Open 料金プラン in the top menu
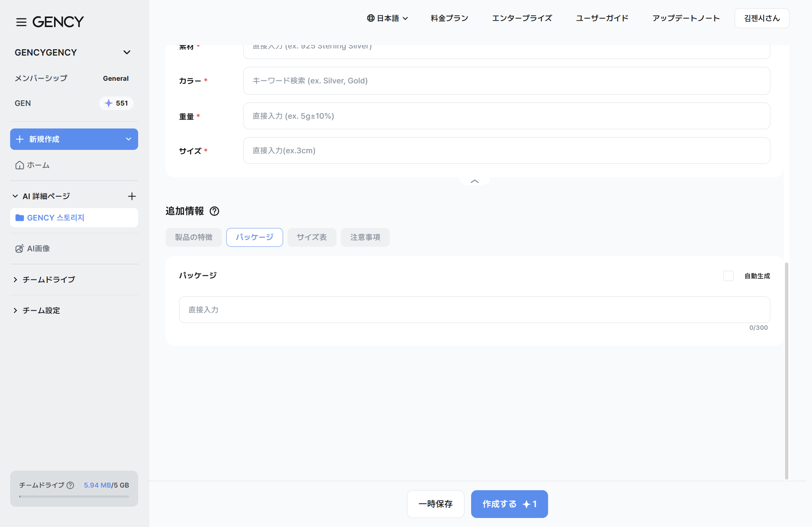 point(449,18)
